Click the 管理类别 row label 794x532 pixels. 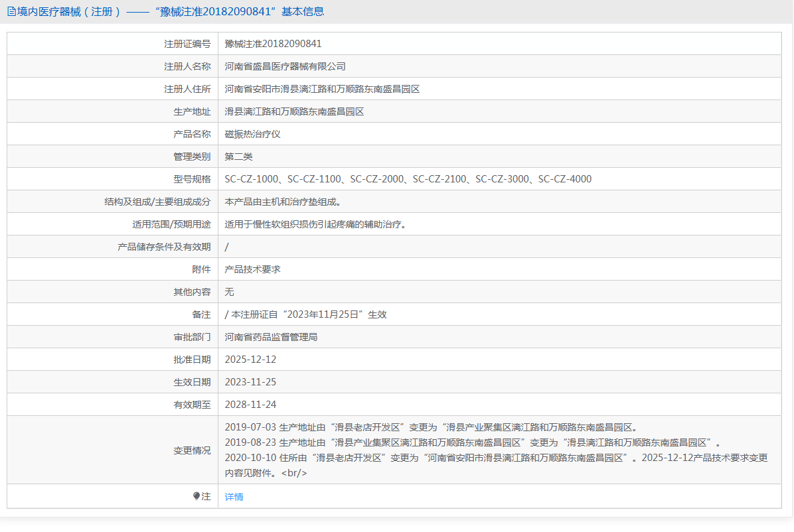(x=192, y=157)
